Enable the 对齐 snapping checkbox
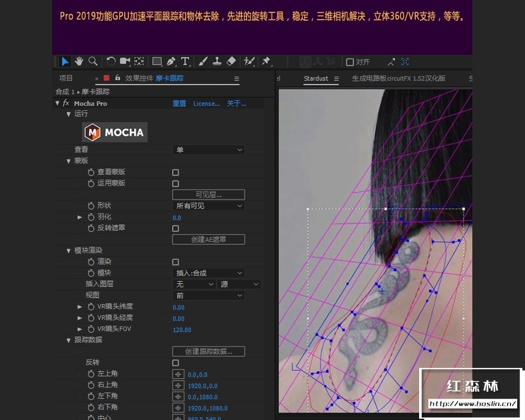This screenshot has width=525, height=420. click(350, 62)
